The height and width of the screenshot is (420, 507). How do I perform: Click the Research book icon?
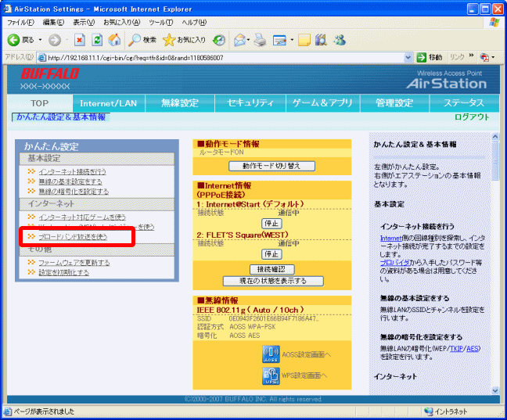[x=321, y=40]
